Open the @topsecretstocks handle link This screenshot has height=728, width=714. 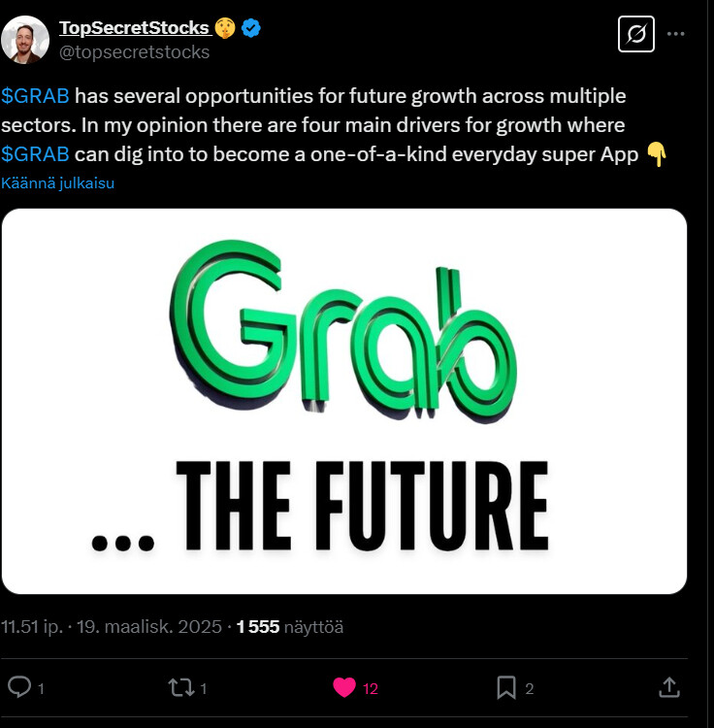point(134,51)
